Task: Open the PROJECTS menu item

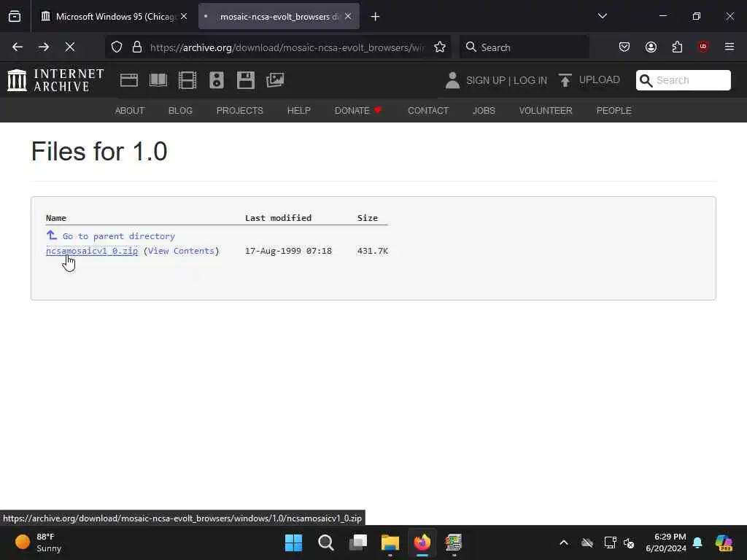Action: [239, 111]
